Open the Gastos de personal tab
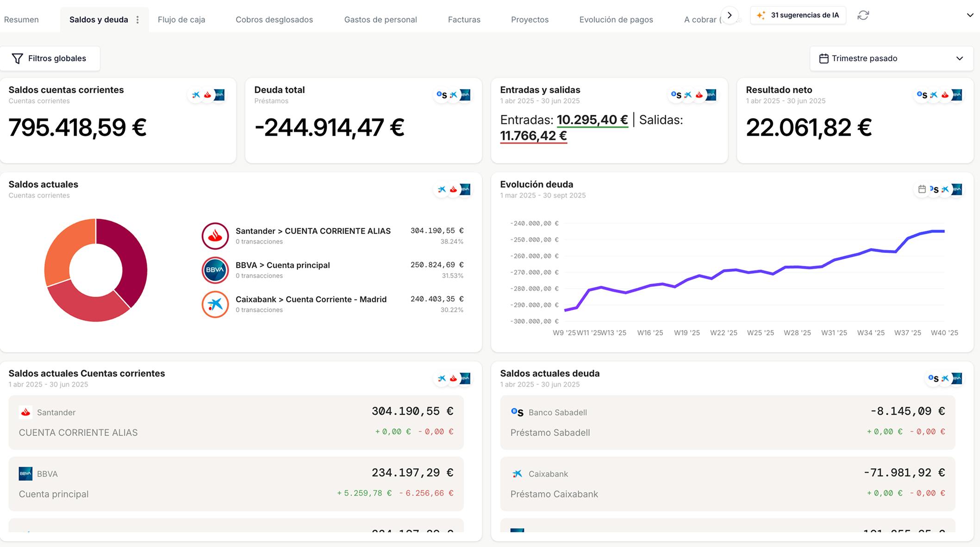 pyautogui.click(x=380, y=20)
